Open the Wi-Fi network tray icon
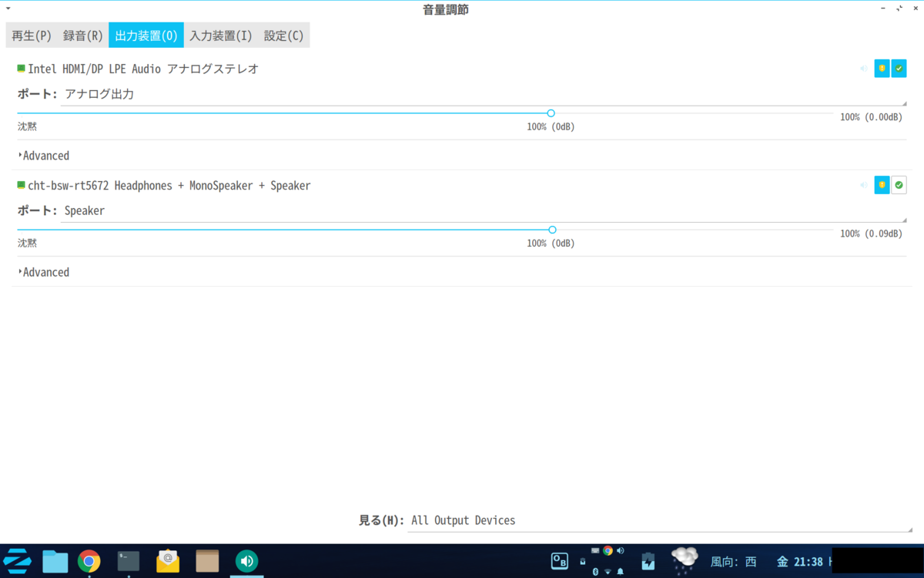 (608, 572)
